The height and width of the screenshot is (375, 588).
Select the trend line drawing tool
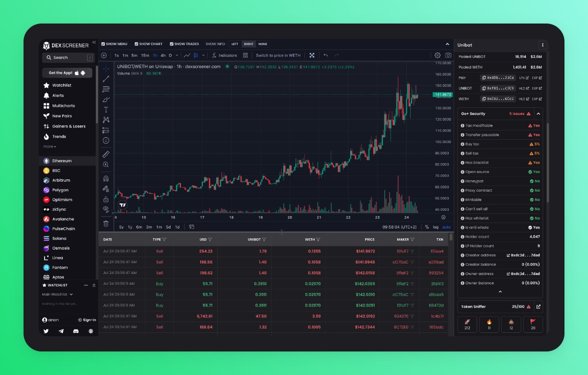(106, 79)
